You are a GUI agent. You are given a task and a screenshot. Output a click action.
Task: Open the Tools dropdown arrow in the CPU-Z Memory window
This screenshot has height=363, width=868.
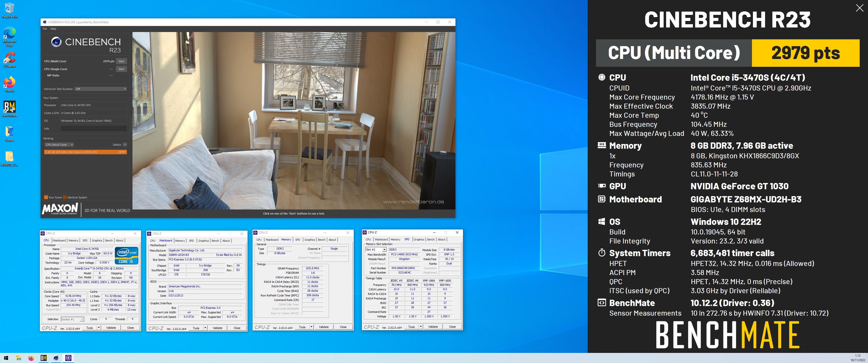pyautogui.click(x=311, y=327)
